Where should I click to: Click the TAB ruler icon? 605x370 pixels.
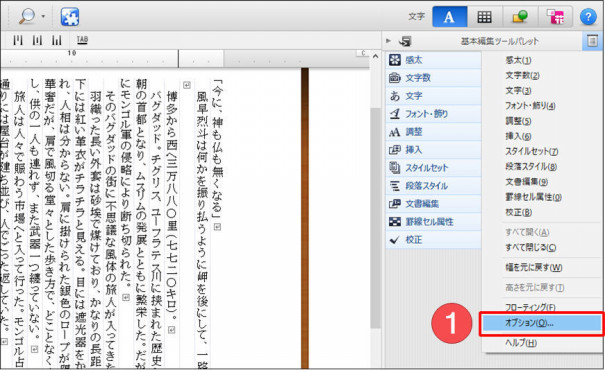tap(82, 40)
